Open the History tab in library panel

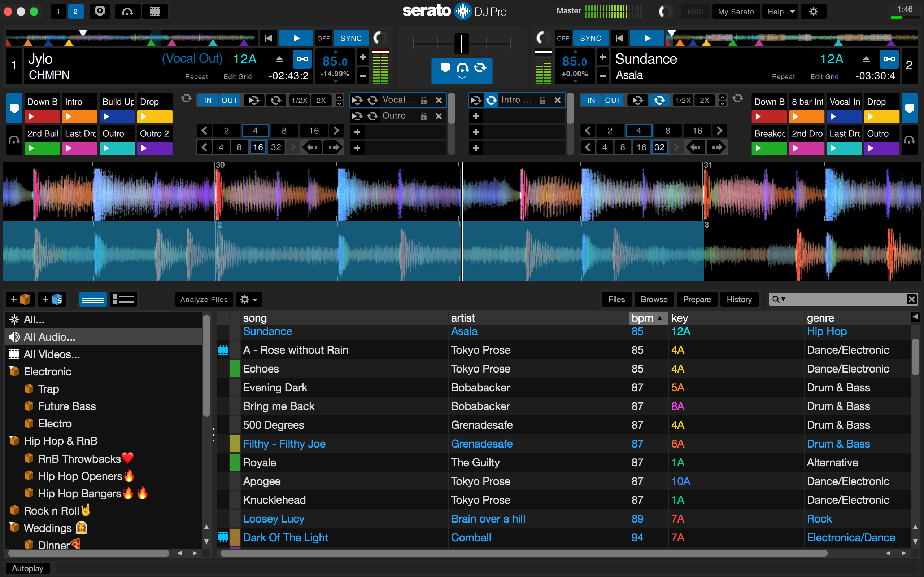coord(740,299)
